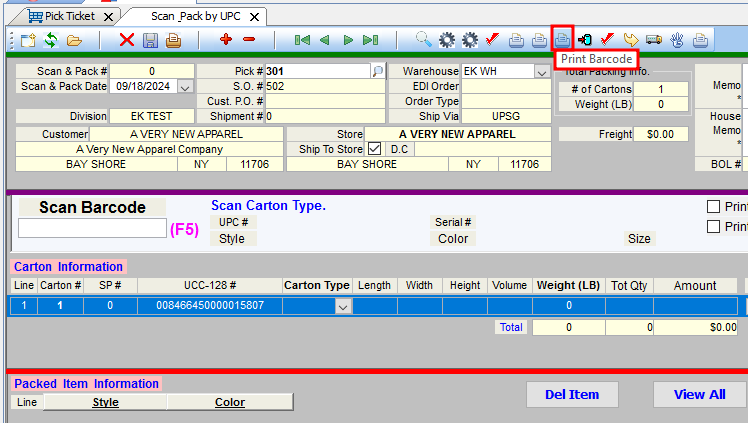Screen dimensions: 748x423
Task: Click the green Refresh arrows icon
Action: (51, 40)
